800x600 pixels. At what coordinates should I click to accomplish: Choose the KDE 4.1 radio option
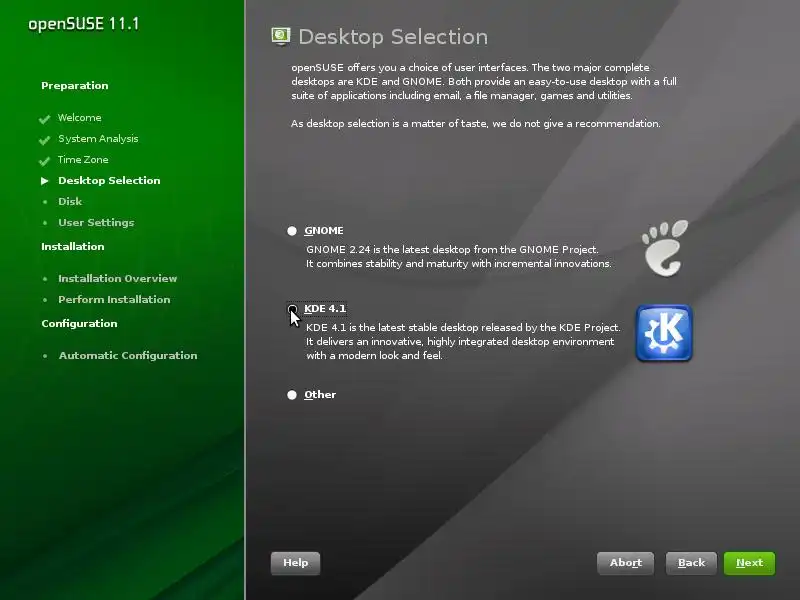click(292, 309)
